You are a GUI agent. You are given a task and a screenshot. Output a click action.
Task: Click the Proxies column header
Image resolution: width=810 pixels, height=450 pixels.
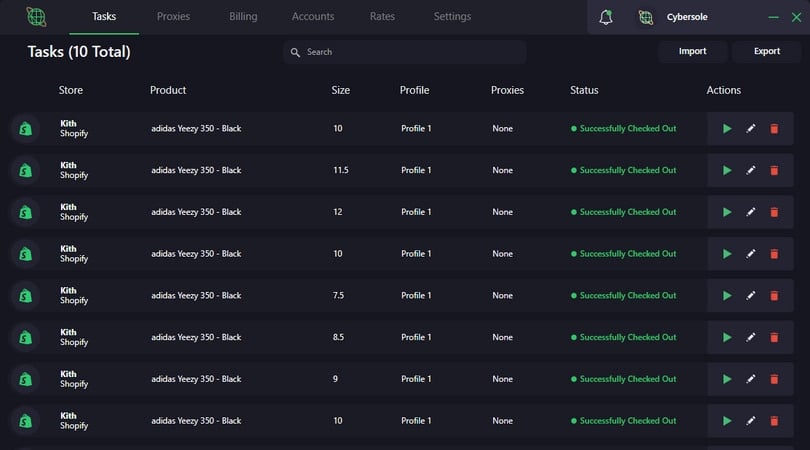coord(507,90)
